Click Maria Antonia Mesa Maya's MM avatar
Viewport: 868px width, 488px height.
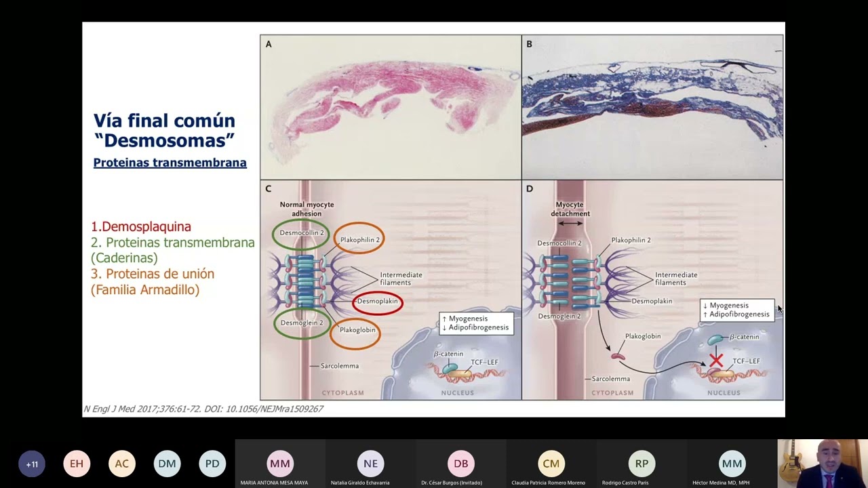[280, 464]
